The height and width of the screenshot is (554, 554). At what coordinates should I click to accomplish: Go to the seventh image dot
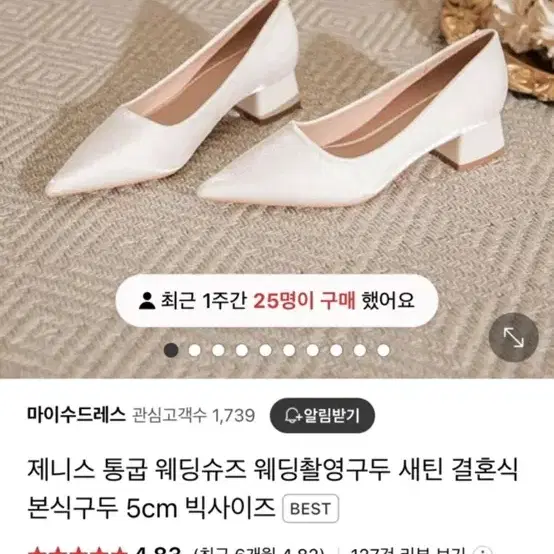click(313, 350)
